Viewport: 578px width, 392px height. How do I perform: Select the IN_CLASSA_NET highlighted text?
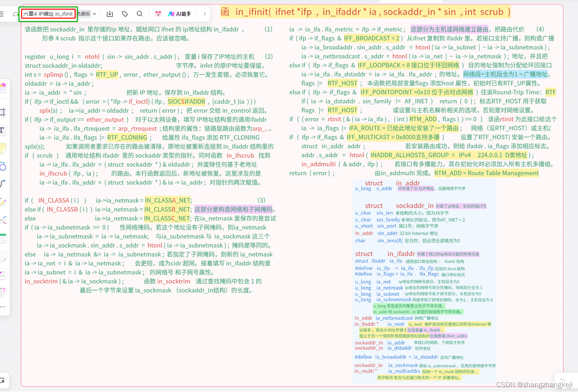pyautogui.click(x=168, y=200)
